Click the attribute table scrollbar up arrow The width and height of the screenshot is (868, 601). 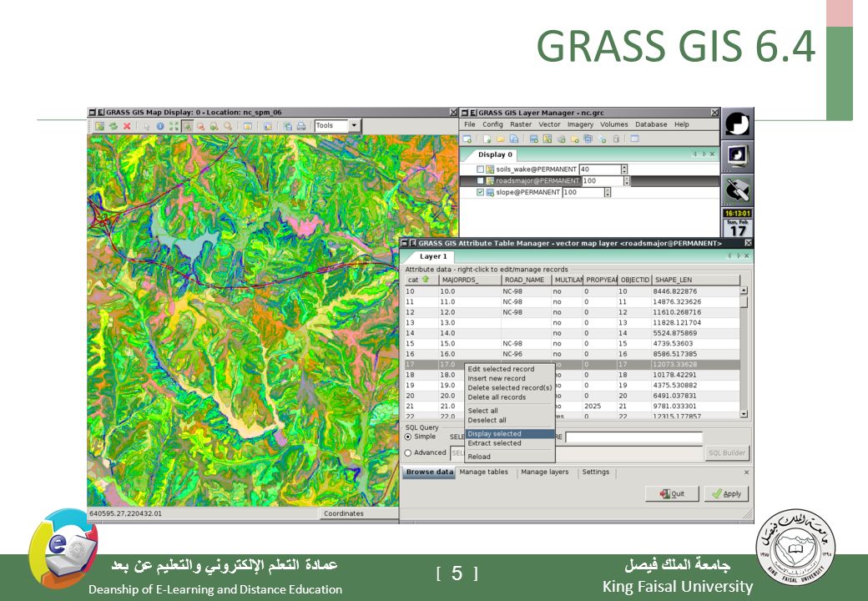pos(744,290)
